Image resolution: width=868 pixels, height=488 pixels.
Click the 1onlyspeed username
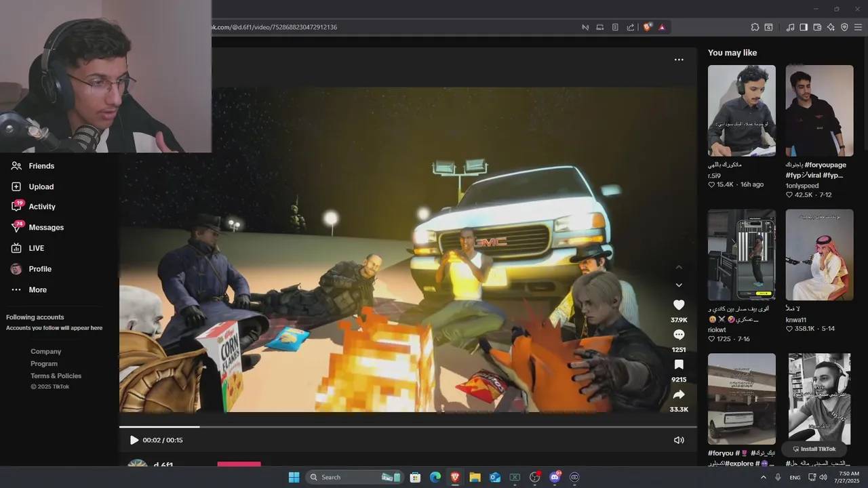802,186
